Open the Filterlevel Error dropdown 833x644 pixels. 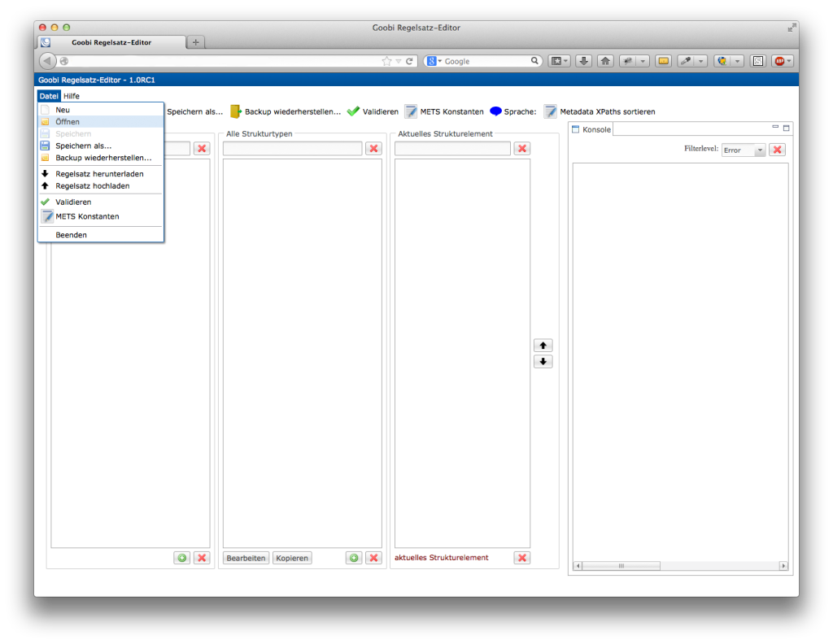click(744, 150)
